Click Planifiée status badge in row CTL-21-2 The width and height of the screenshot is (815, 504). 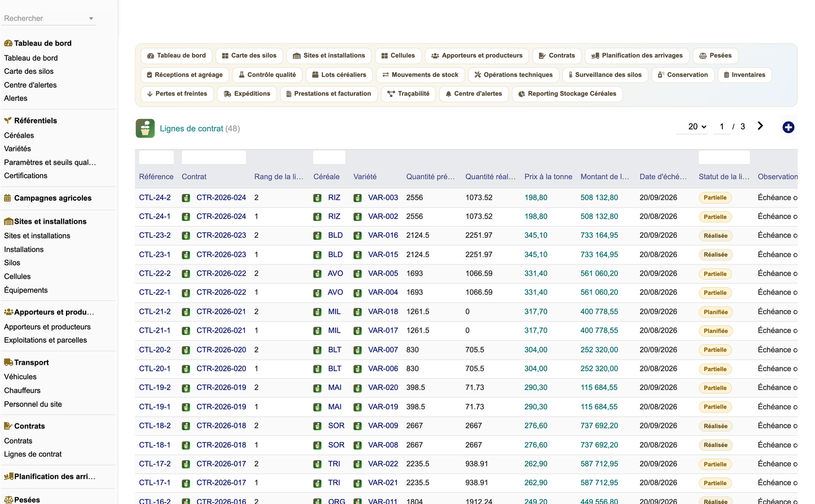(716, 312)
